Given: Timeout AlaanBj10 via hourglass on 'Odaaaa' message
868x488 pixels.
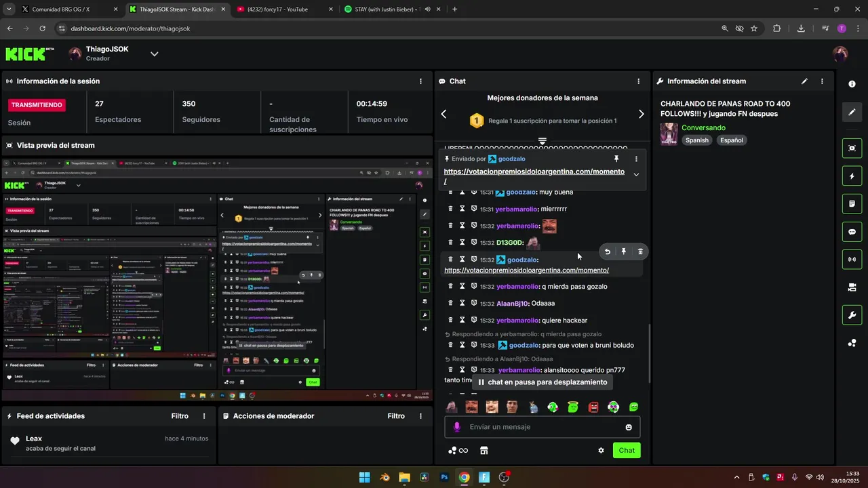Looking at the screenshot, I should pyautogui.click(x=462, y=303).
